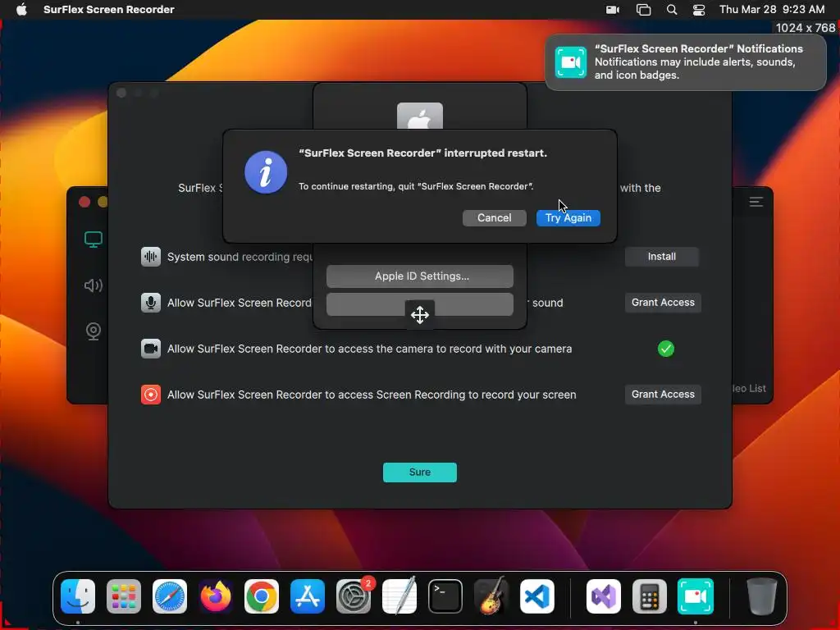The image size is (840, 630).
Task: Open App Store from the Dock
Action: pos(308,596)
